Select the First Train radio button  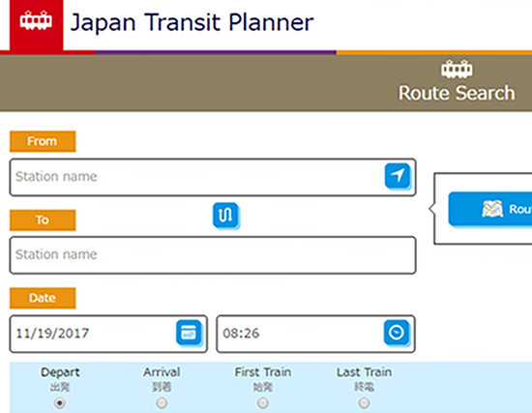tap(263, 403)
